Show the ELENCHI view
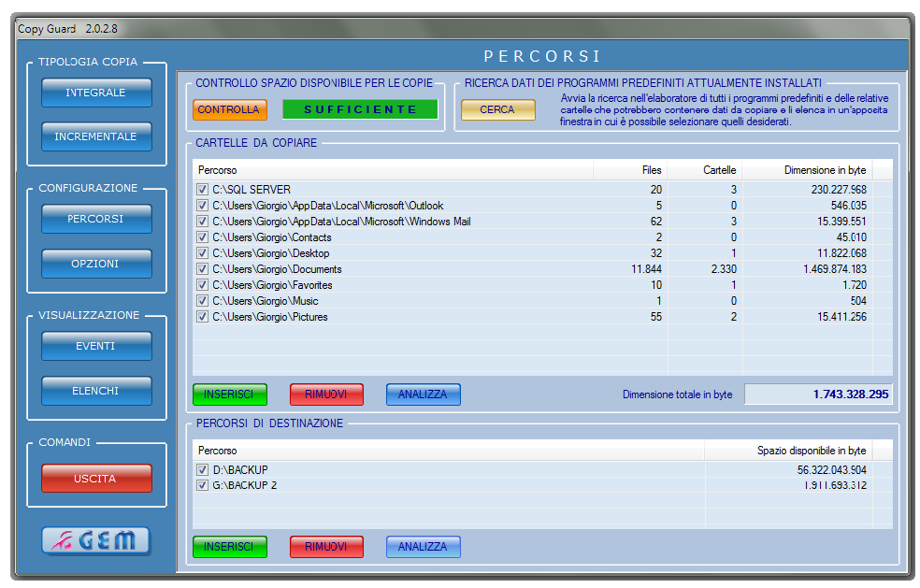 pyautogui.click(x=96, y=391)
